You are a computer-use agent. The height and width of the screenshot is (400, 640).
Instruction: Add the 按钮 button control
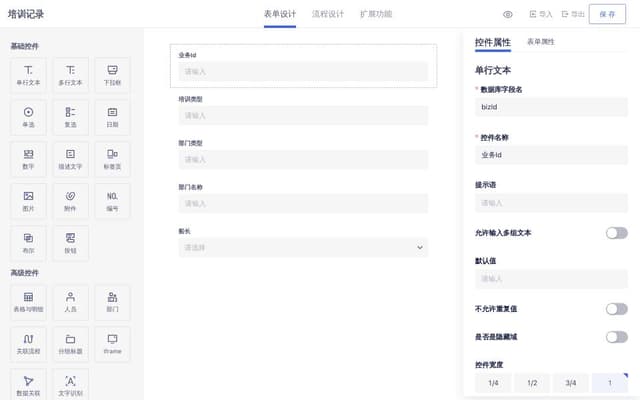click(x=70, y=244)
